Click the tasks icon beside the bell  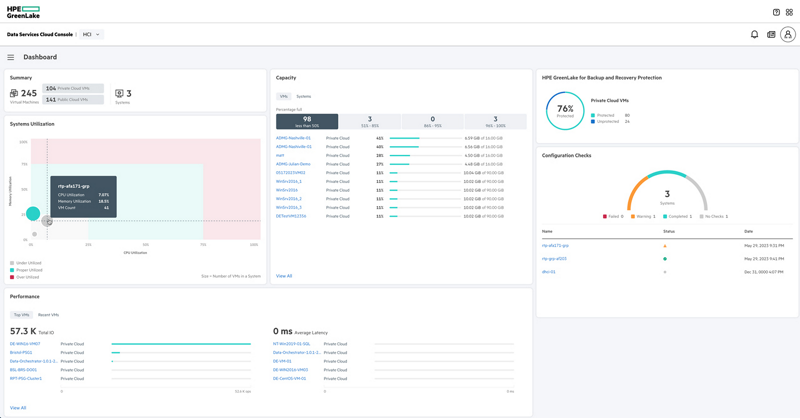pyautogui.click(x=771, y=34)
